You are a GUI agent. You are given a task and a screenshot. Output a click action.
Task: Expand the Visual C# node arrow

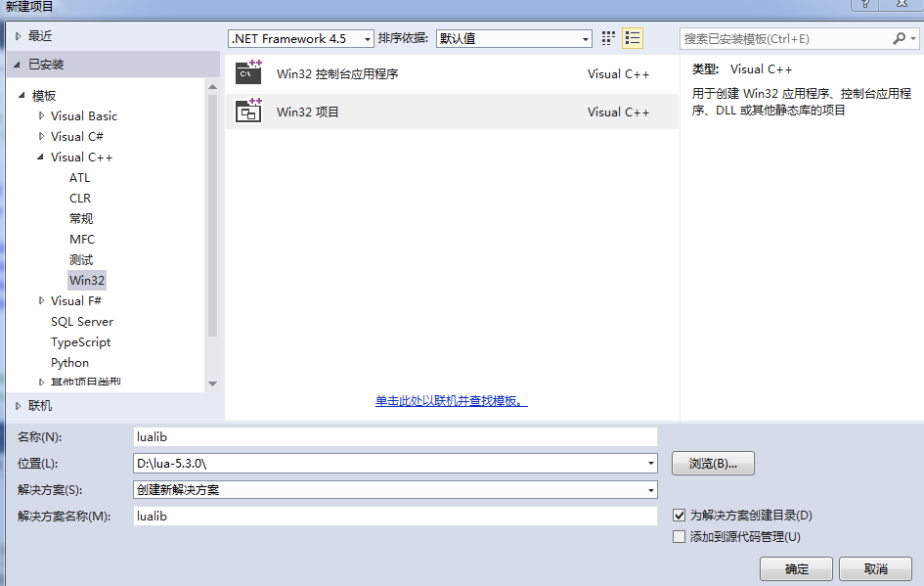pos(41,136)
